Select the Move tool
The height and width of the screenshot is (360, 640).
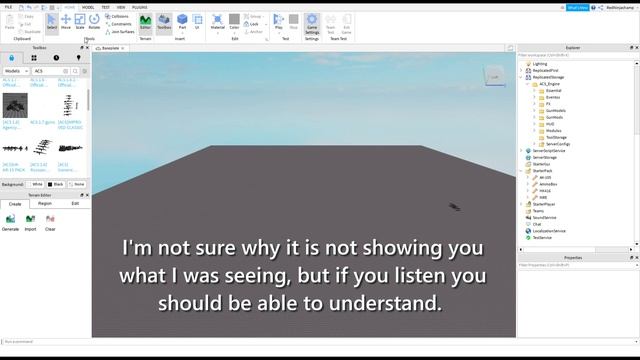pos(66,22)
